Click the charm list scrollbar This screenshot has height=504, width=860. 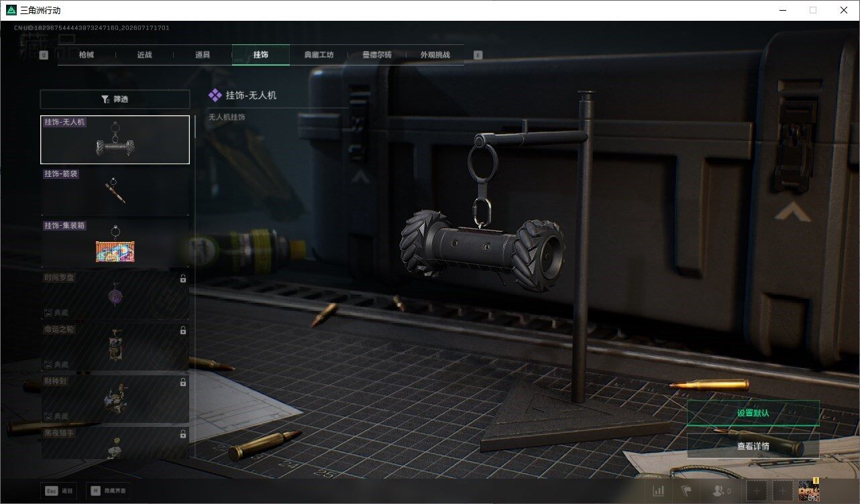tap(195, 126)
